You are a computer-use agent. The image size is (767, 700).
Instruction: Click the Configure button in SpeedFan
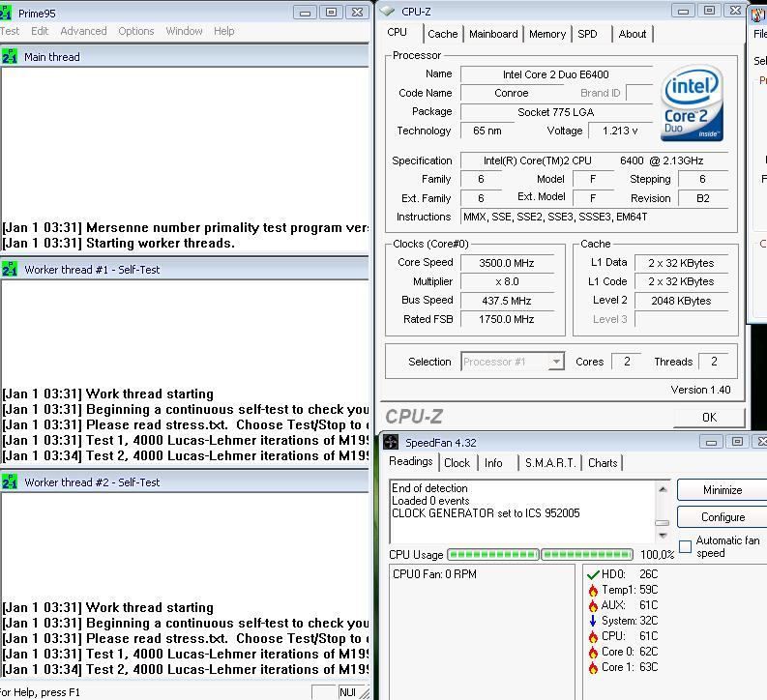(x=723, y=517)
